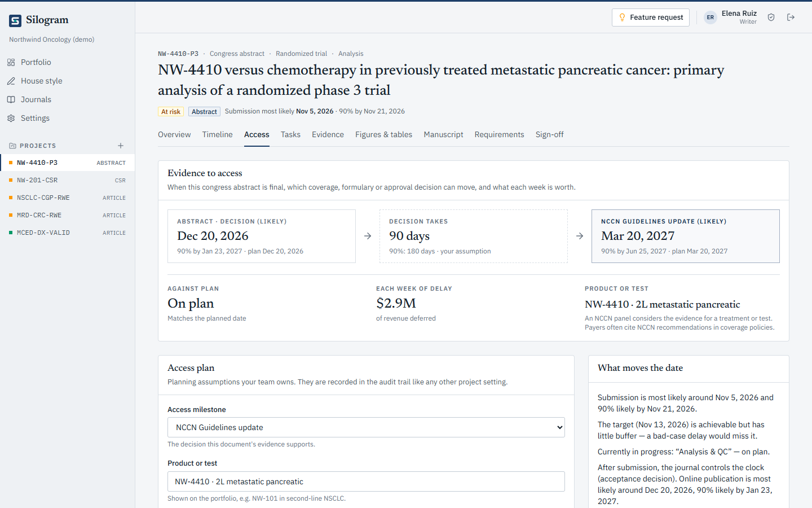Click the Projects folder icon
Screen dimensions: 812x508
pos(12,146)
